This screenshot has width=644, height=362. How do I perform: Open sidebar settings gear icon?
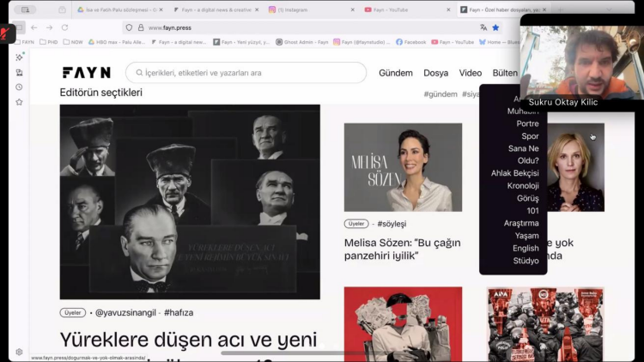(x=19, y=352)
